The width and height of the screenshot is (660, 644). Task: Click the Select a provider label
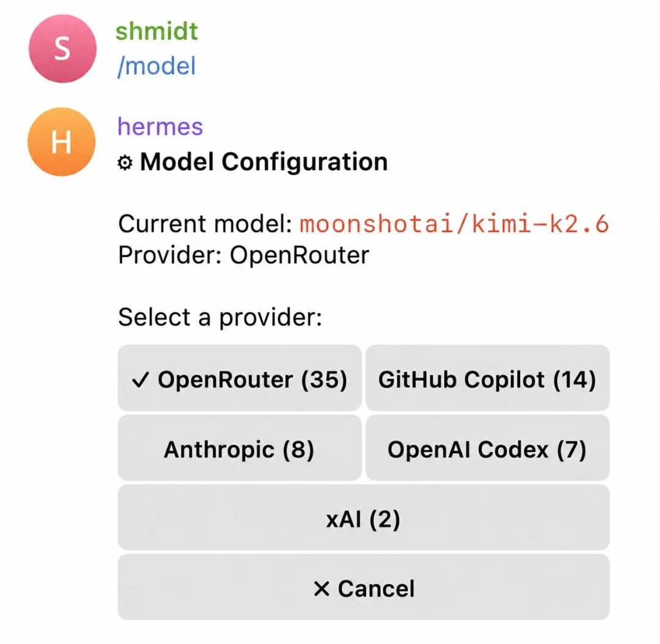pyautogui.click(x=220, y=317)
